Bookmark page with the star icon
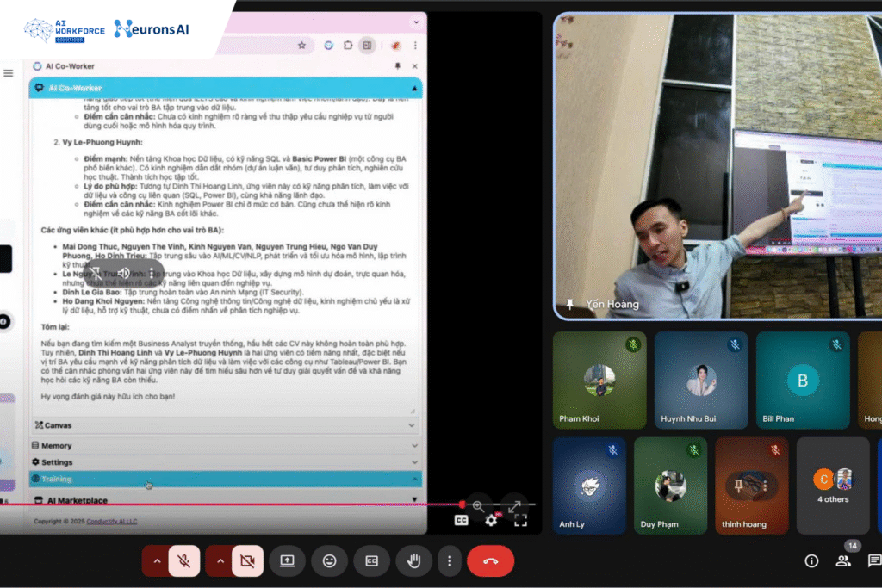This screenshot has height=588, width=882. [x=301, y=45]
